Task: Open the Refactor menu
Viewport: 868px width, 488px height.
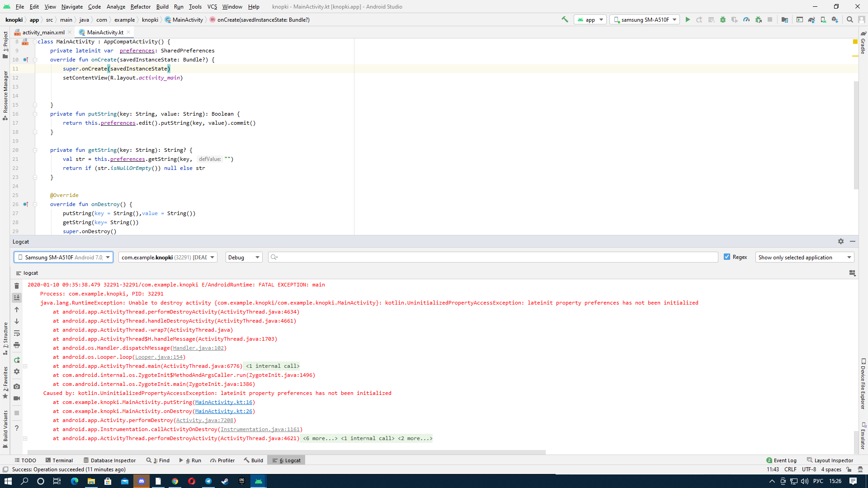Action: [141, 6]
